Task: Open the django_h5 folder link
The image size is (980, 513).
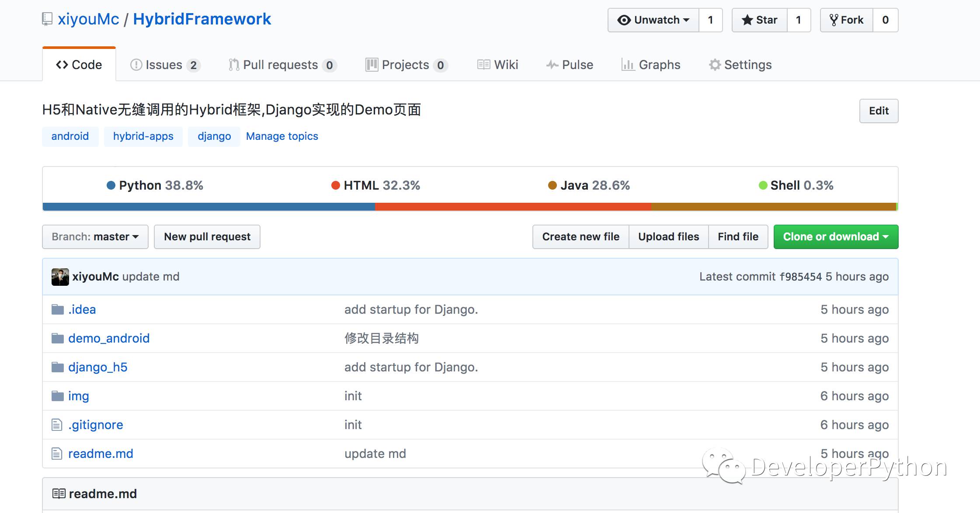Action: [x=98, y=367]
